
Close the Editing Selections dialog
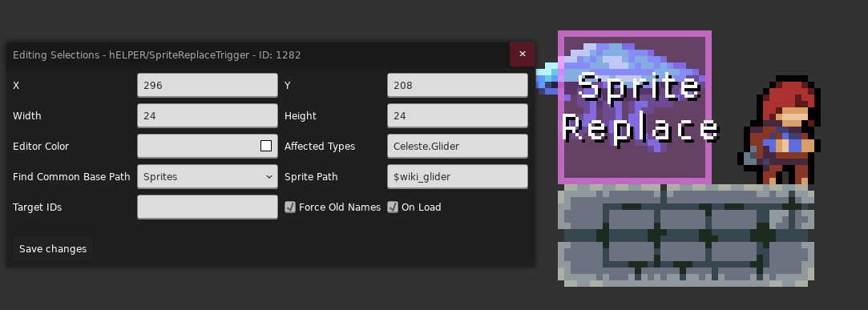(x=522, y=54)
